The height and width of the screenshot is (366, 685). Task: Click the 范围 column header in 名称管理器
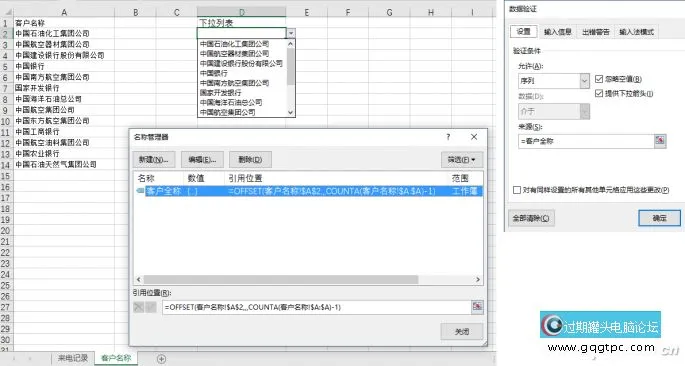point(466,178)
